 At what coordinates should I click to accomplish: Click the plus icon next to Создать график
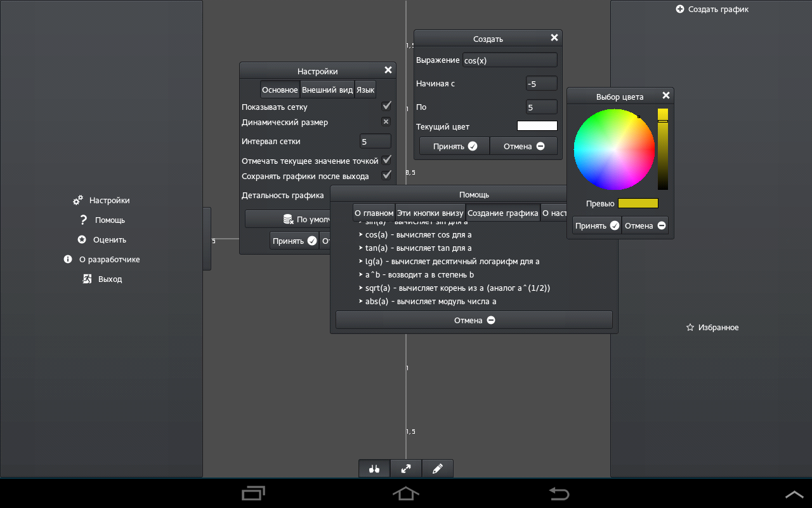click(x=680, y=10)
